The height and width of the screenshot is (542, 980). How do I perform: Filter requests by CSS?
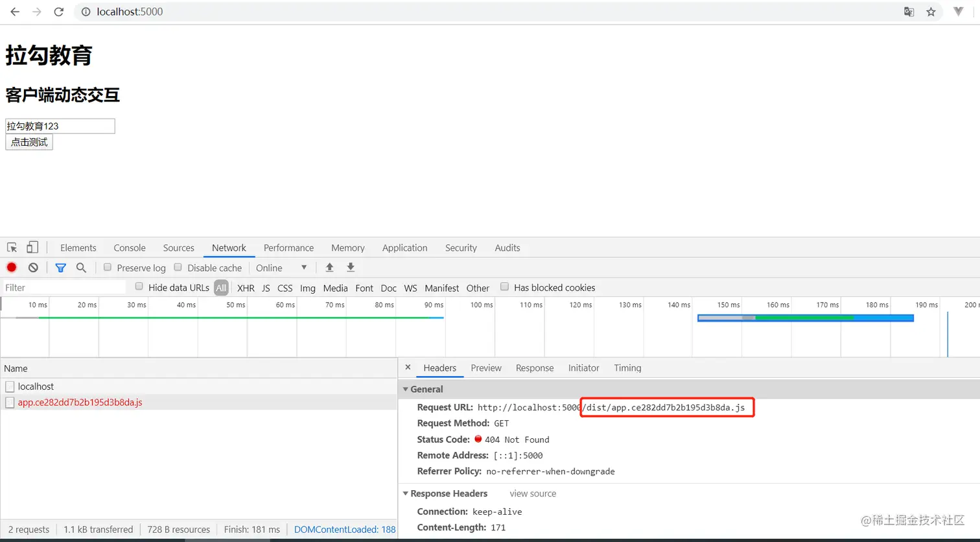pyautogui.click(x=285, y=288)
